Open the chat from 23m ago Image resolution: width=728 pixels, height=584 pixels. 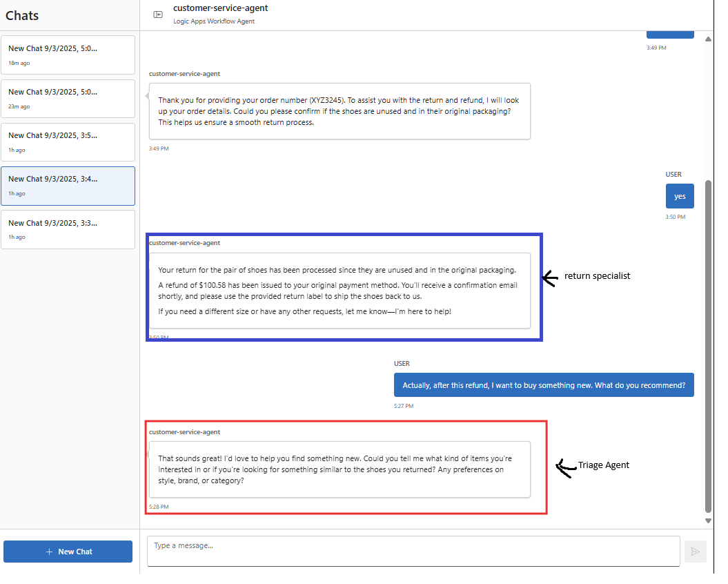coord(68,98)
